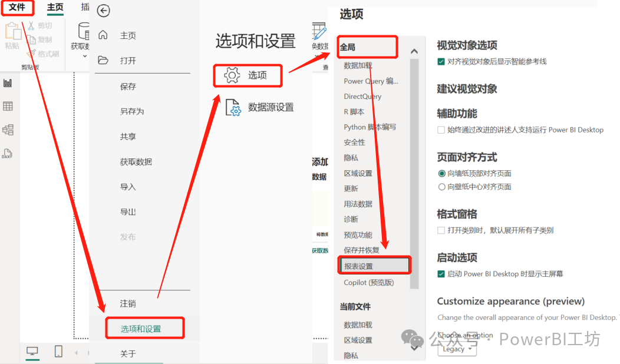
Task: Select 更新 option category
Action: (x=351, y=188)
